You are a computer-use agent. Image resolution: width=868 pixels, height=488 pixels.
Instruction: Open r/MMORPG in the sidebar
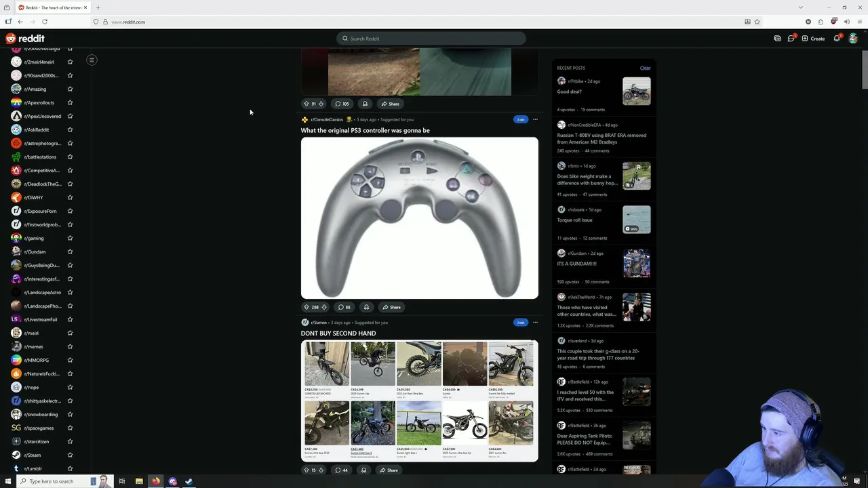click(37, 360)
